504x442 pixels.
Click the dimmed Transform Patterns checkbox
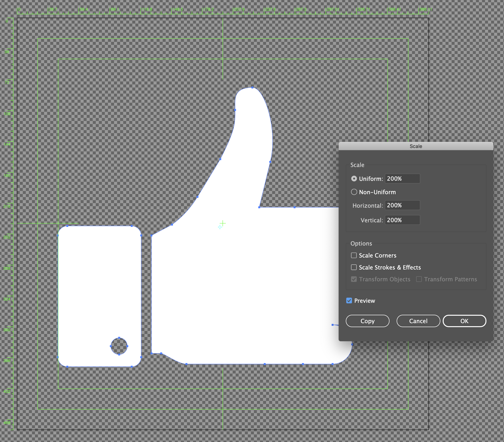(x=419, y=279)
